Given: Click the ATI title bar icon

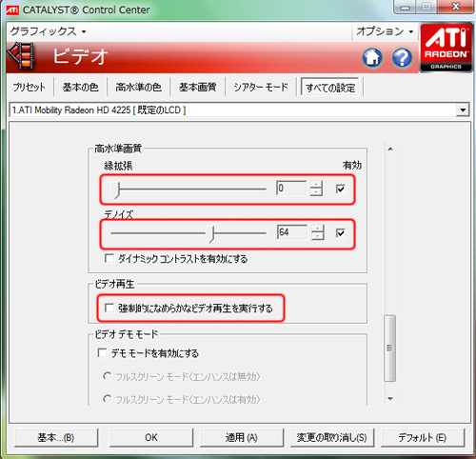Looking at the screenshot, I should tap(12, 10).
